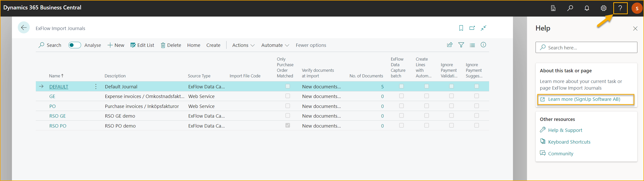Click the magnifier search icon in top bar

click(570, 8)
